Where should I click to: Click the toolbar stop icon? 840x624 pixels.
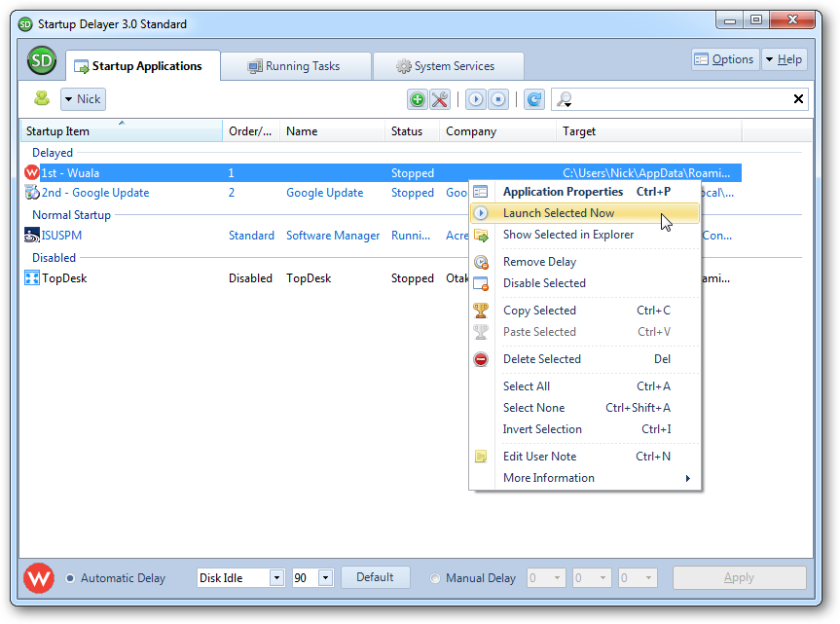(x=498, y=99)
